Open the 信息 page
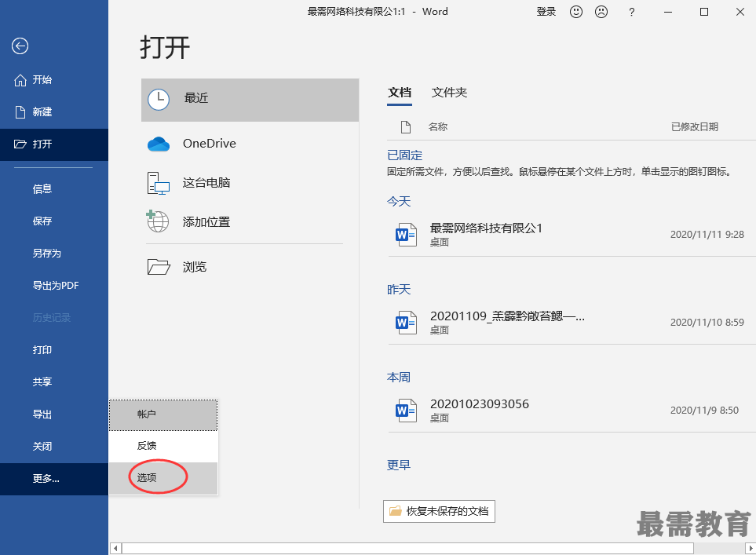This screenshot has height=555, width=756. pyautogui.click(x=54, y=189)
